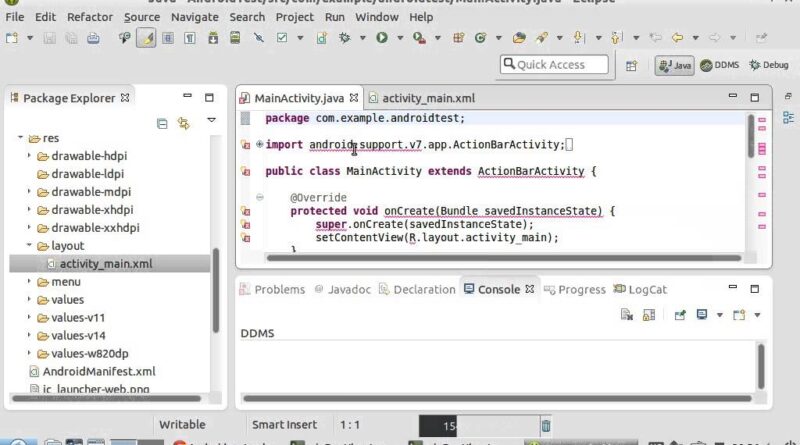Click New Java Package icon
Screen dimensions: 800x445
458,38
